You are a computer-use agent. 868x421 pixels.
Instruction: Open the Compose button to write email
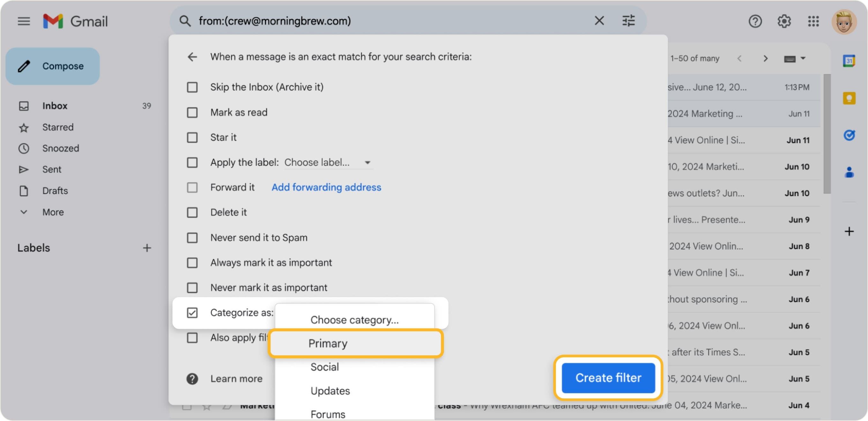[53, 66]
